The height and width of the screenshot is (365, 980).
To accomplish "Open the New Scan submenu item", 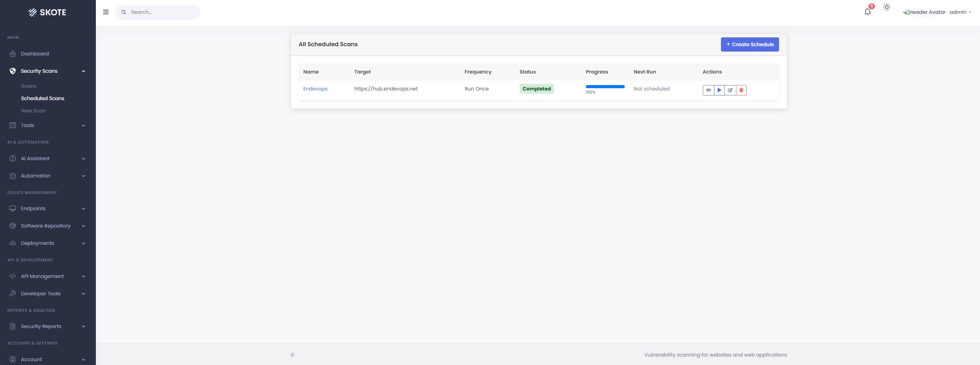I will pyautogui.click(x=33, y=111).
